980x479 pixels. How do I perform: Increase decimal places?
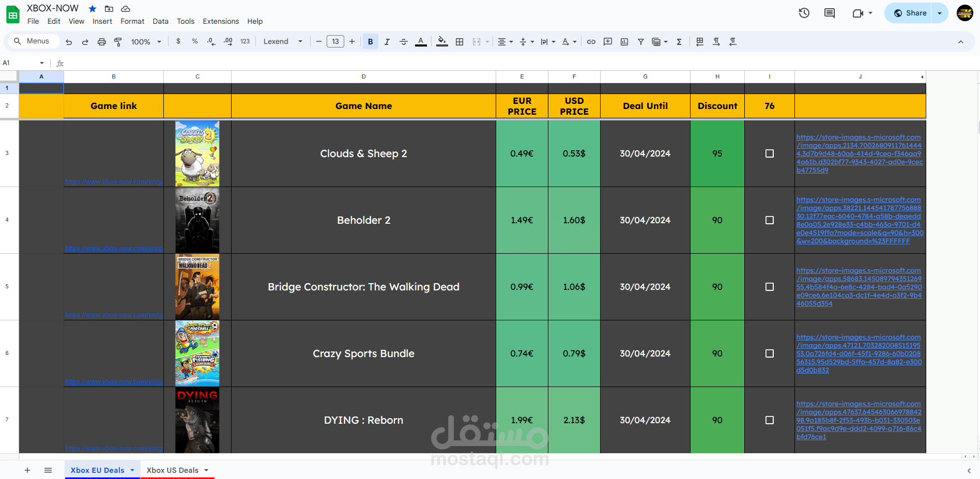228,41
